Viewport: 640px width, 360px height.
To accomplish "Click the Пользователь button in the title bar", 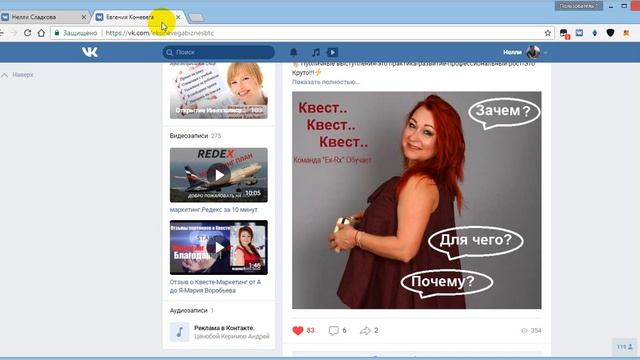I will [x=578, y=6].
